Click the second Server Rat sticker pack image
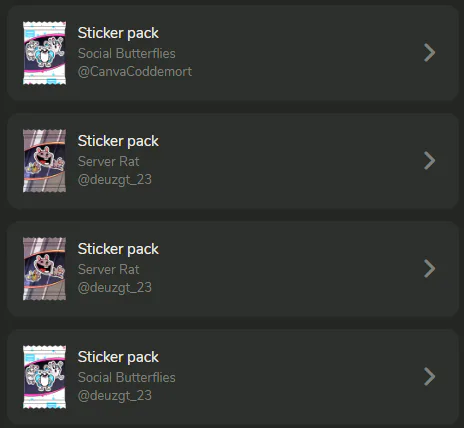Viewport: 464px width, 428px height. (x=44, y=269)
